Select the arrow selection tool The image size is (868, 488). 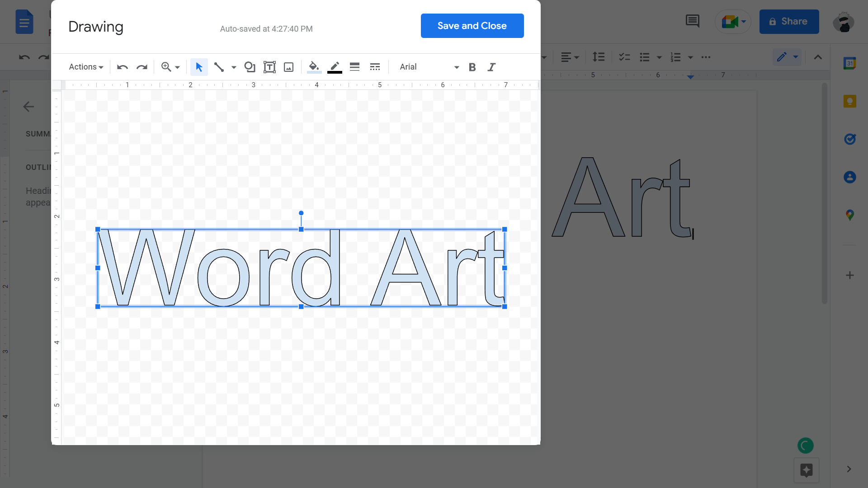199,67
